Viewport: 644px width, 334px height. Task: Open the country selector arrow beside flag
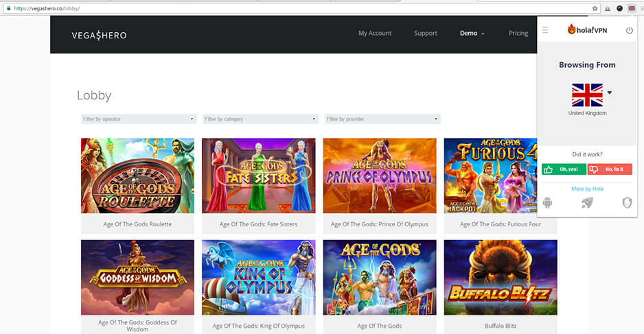(x=610, y=93)
